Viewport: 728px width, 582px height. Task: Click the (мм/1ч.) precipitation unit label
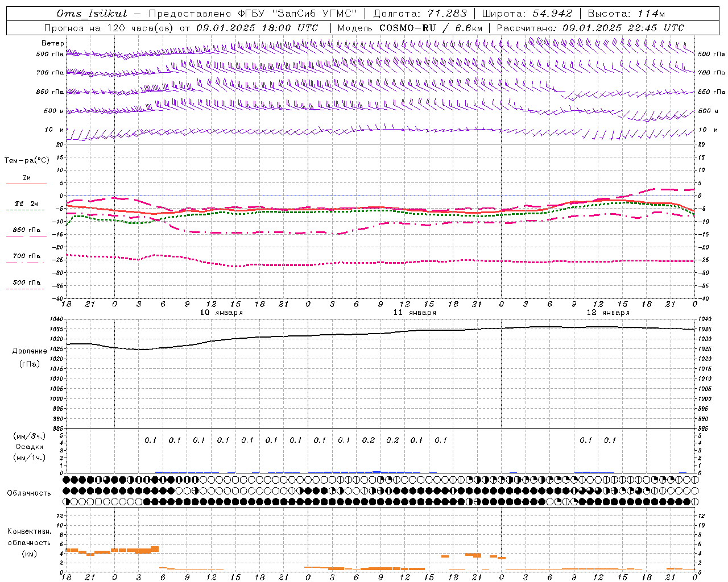[x=30, y=458]
